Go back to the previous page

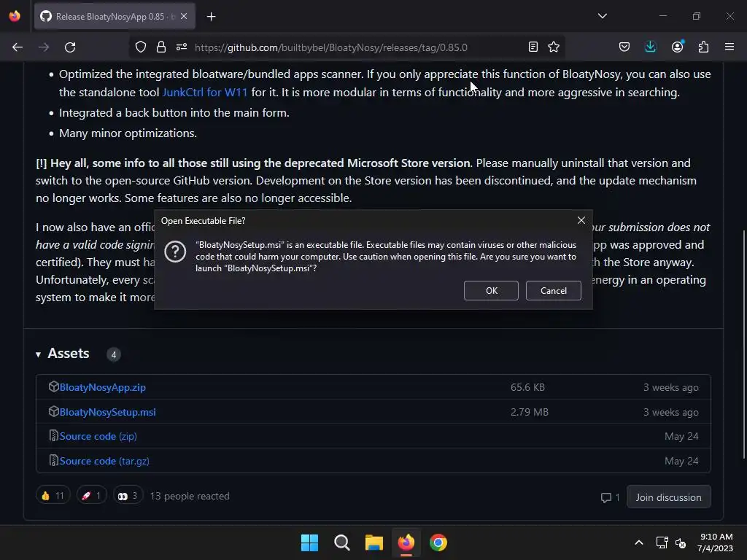pos(18,47)
